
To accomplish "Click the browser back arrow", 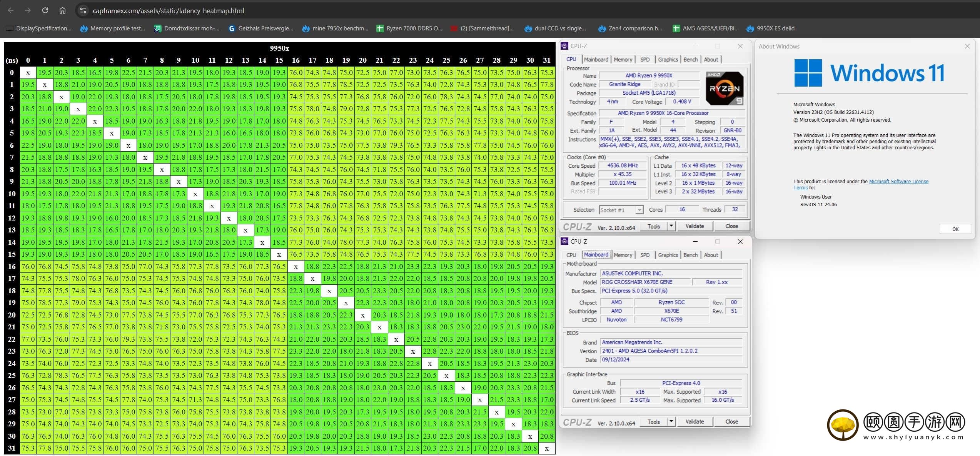I will point(11,10).
